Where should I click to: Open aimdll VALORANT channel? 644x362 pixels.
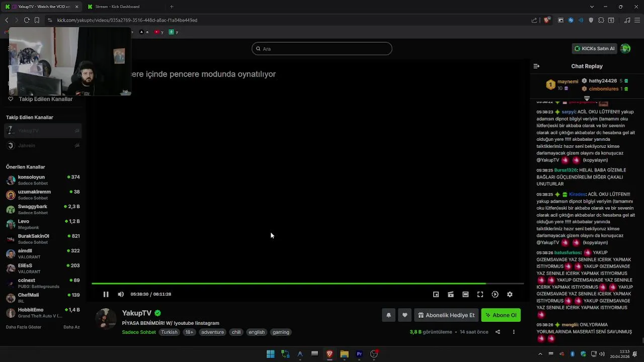tap(43, 253)
